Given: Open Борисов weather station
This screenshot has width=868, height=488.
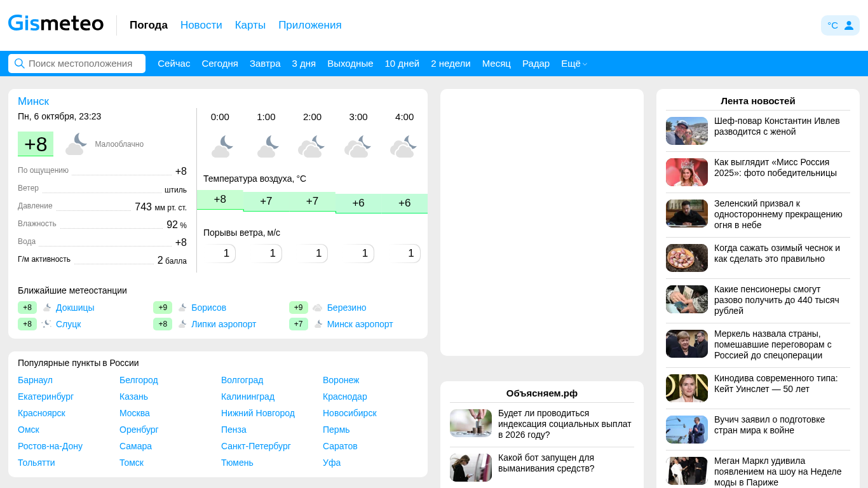Looking at the screenshot, I should tap(208, 308).
